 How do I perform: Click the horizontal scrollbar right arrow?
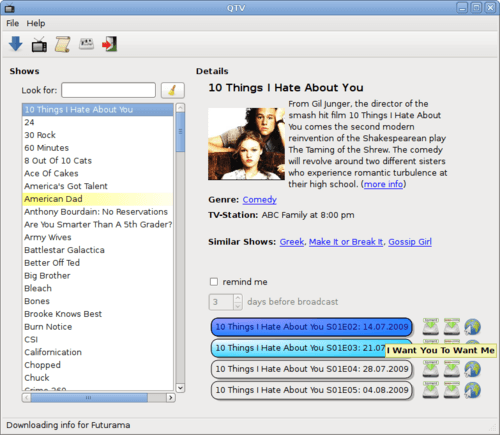point(171,397)
